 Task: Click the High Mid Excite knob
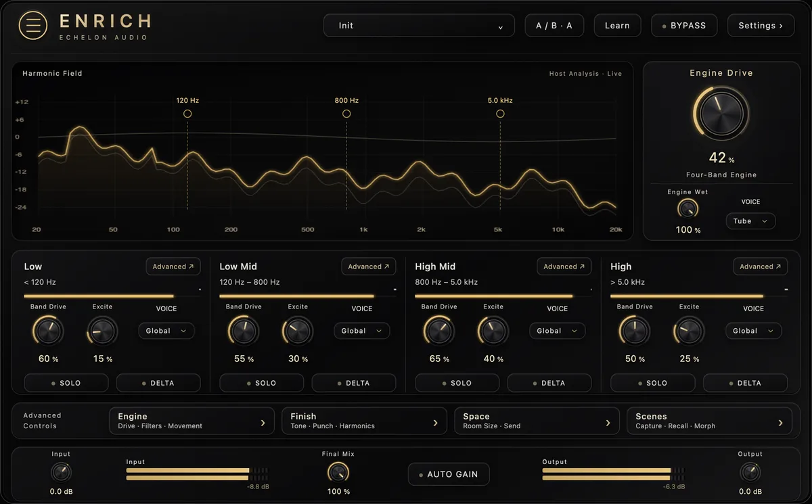tap(493, 331)
